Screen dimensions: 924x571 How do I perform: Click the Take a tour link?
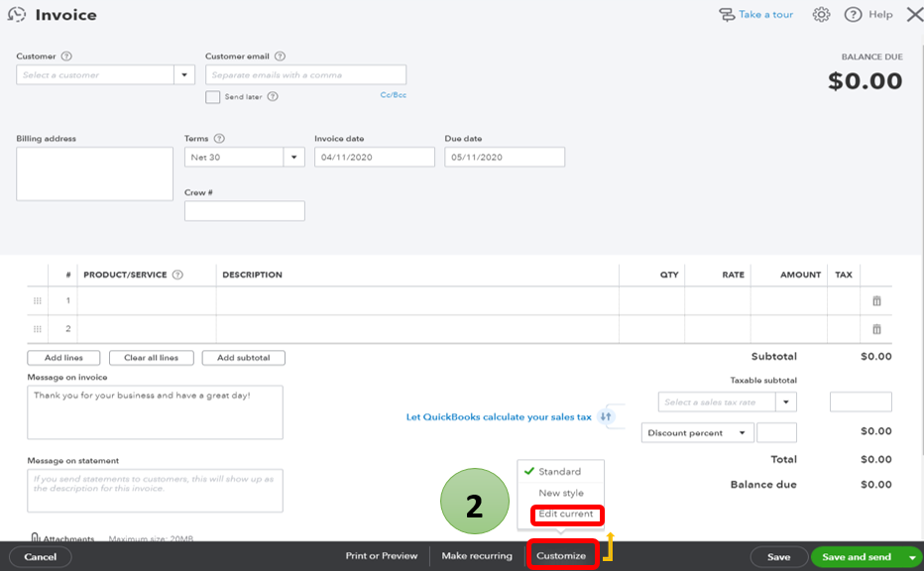click(766, 15)
